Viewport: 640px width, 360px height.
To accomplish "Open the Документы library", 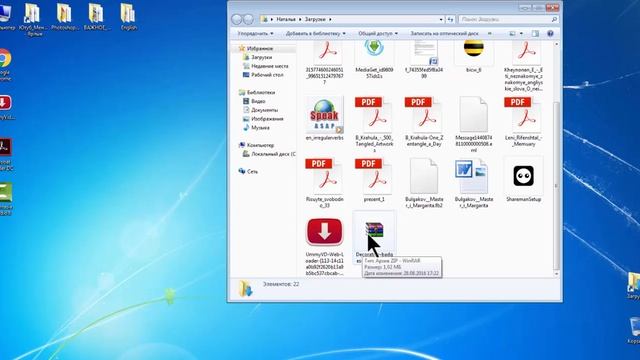I will tap(264, 110).
